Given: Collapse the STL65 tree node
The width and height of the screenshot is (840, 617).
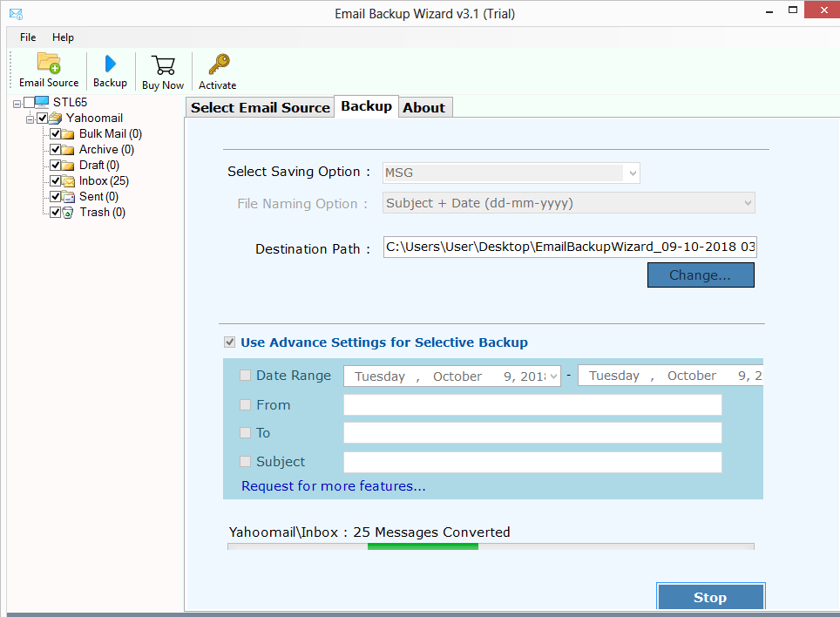Looking at the screenshot, I should point(17,104).
